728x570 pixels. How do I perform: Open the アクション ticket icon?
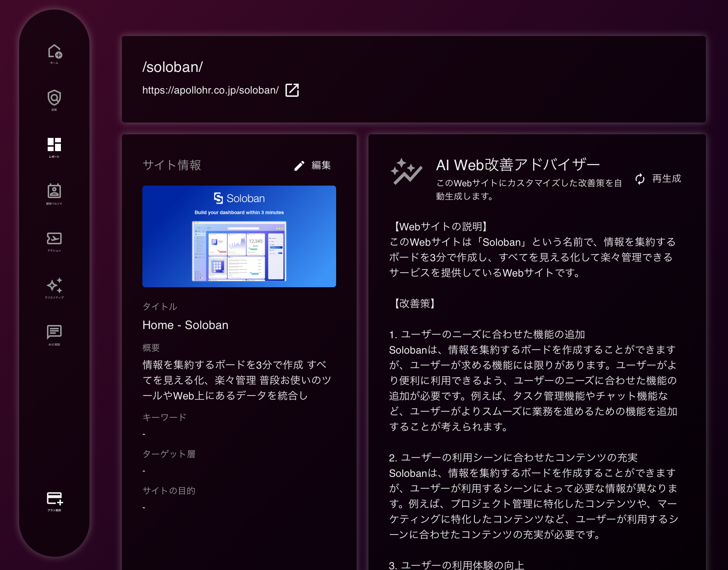[54, 239]
